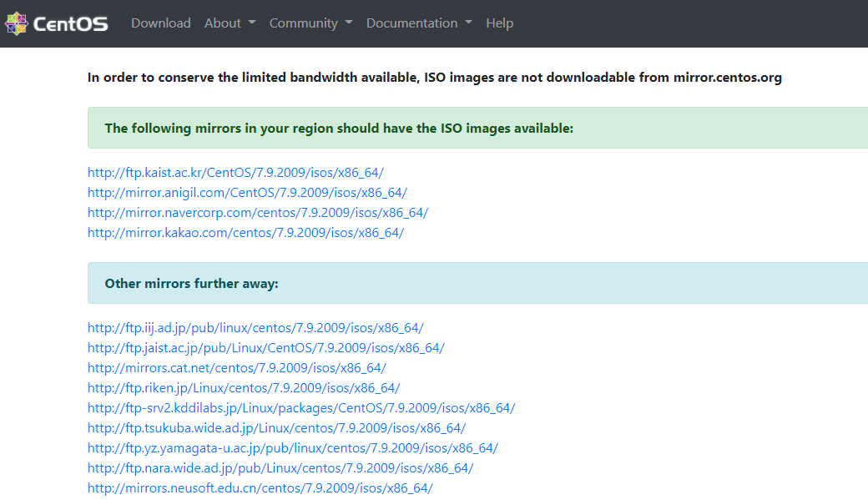
Task: Open the ftp.kaist.ac.kr mirror link
Action: 235,173
